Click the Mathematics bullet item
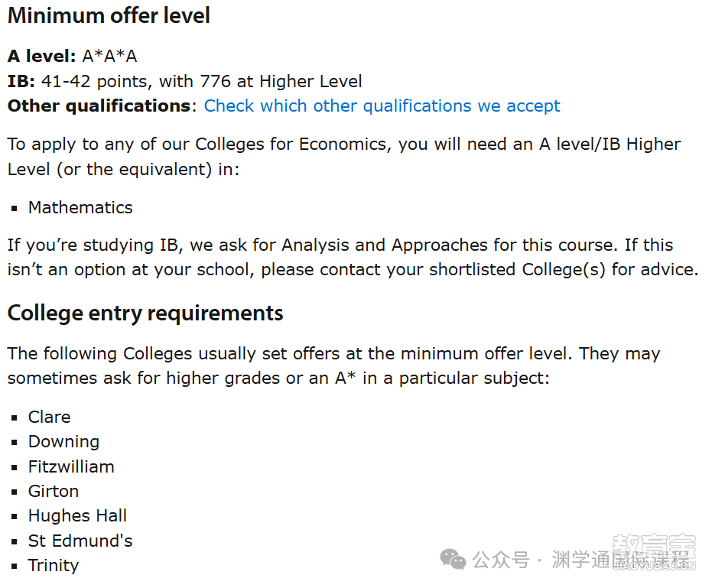This screenshot has height=588, width=712. click(x=80, y=207)
